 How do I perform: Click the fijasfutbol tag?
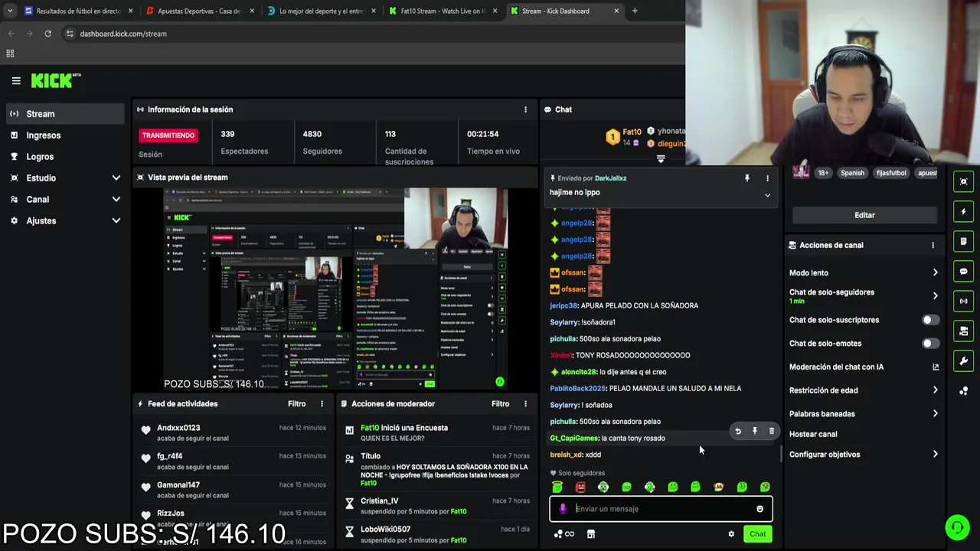(x=891, y=173)
